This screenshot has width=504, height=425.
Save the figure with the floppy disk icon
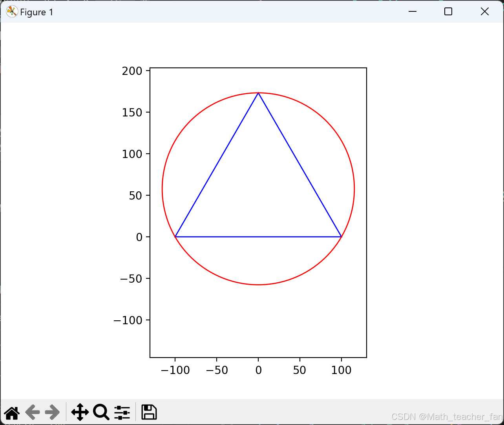point(149,412)
